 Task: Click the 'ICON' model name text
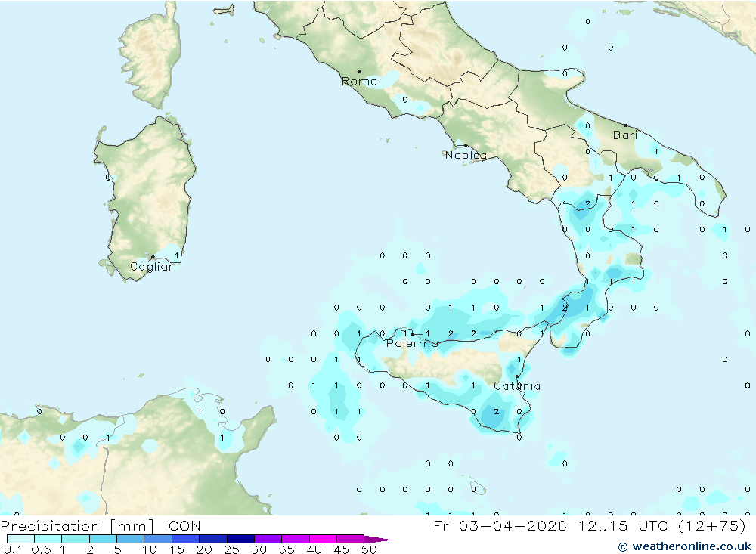click(x=182, y=525)
